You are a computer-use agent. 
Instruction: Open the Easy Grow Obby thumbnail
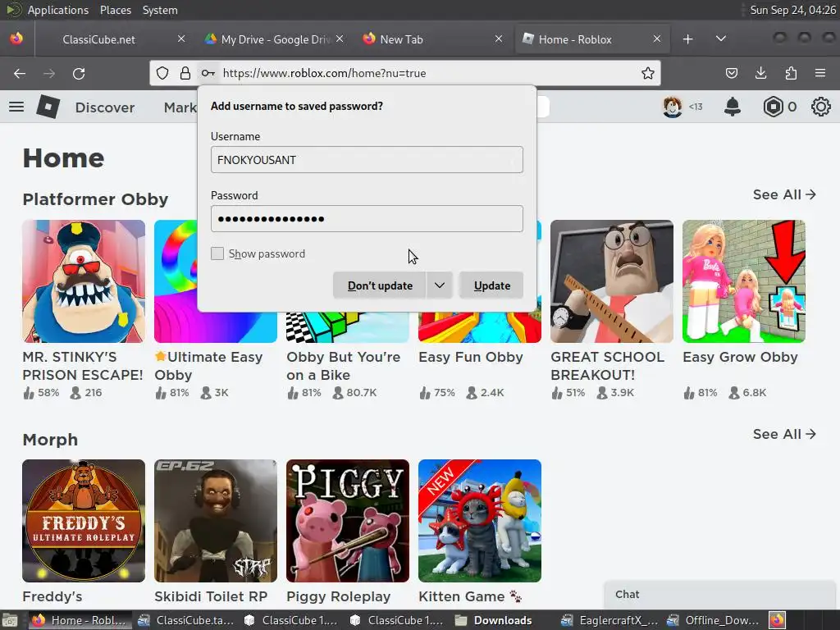pyautogui.click(x=743, y=281)
